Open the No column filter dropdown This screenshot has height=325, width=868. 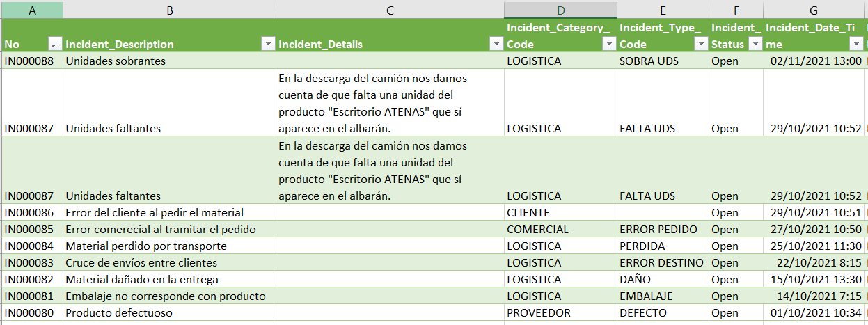[x=54, y=44]
